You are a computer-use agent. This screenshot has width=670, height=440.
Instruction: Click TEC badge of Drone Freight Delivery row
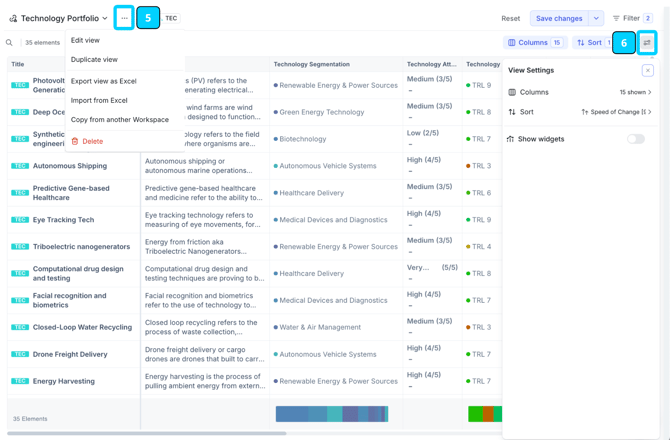pyautogui.click(x=20, y=354)
